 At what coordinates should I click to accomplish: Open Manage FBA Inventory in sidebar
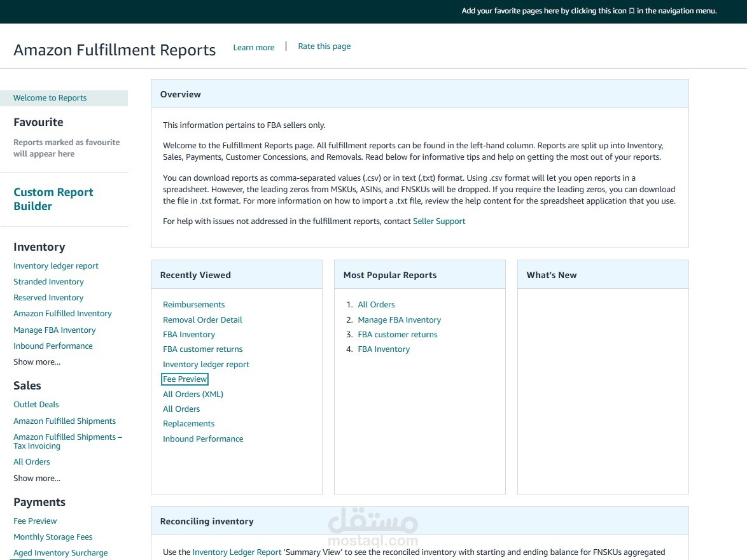coord(55,330)
